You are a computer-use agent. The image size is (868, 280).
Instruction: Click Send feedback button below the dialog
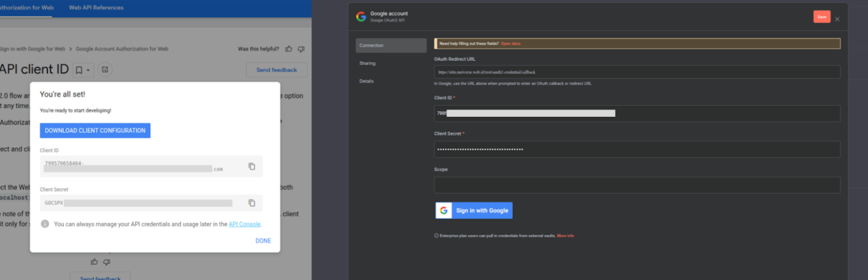100,277
